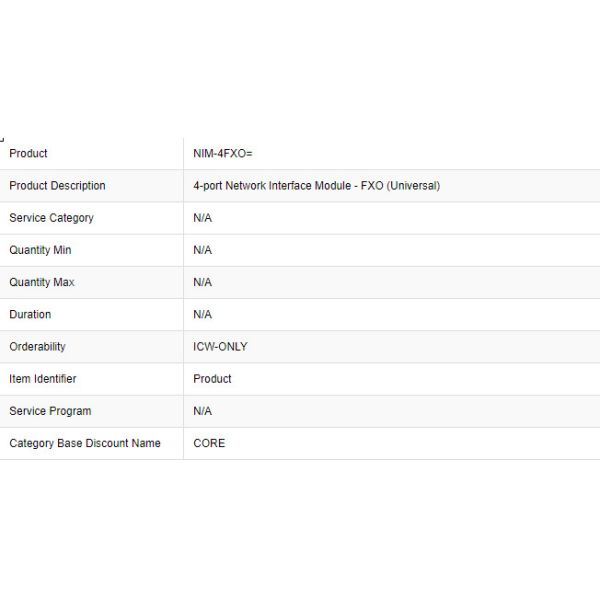Click the "Product" row label
The width and height of the screenshot is (600, 600).
28,153
